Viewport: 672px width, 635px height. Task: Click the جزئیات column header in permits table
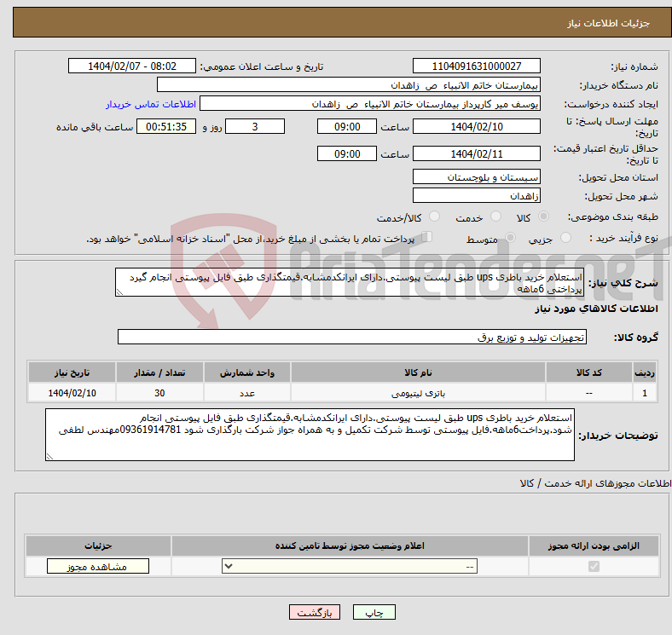pyautogui.click(x=98, y=546)
